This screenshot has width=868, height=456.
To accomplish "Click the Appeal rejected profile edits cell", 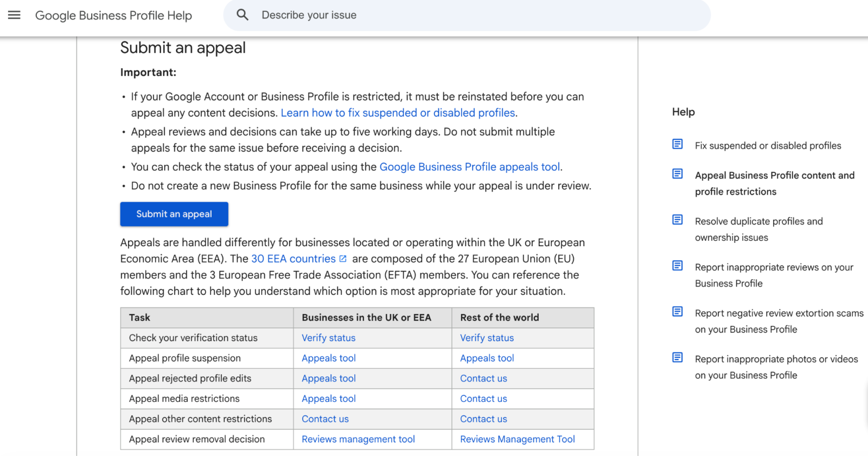I will click(x=207, y=378).
